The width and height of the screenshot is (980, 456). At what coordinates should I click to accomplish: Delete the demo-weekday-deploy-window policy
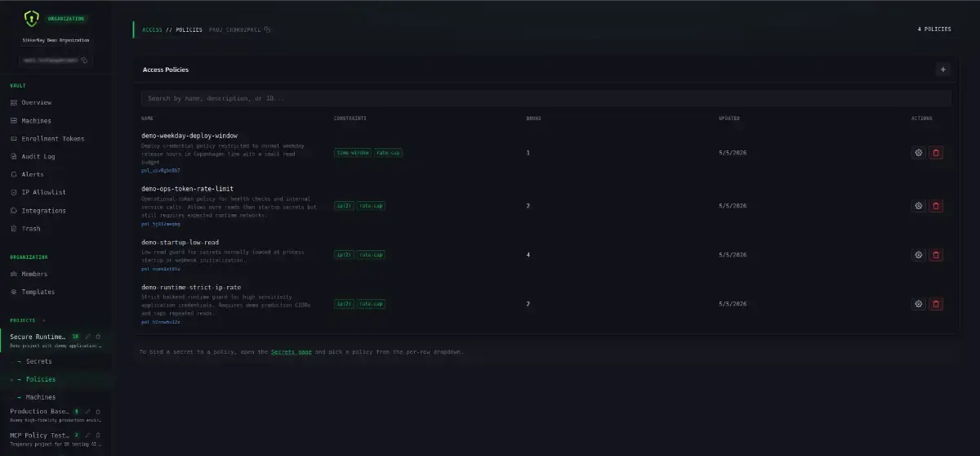pyautogui.click(x=936, y=153)
